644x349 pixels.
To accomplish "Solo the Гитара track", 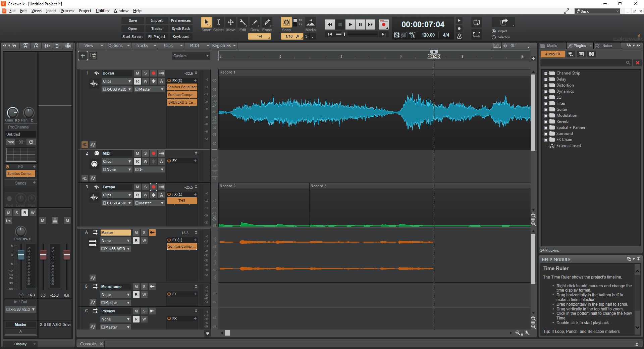I will [146, 187].
